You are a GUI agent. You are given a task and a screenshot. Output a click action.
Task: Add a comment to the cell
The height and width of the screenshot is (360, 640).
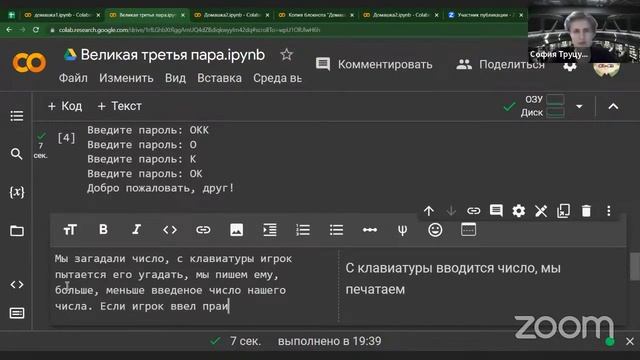point(496,211)
